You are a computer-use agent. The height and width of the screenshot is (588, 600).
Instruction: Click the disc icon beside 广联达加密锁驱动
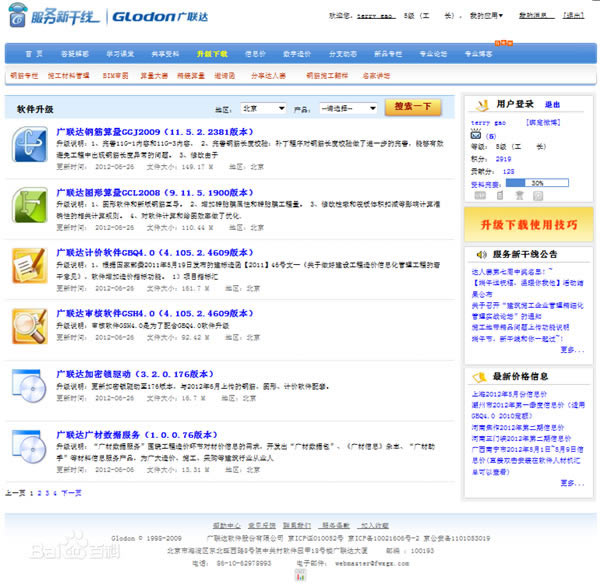[29, 386]
